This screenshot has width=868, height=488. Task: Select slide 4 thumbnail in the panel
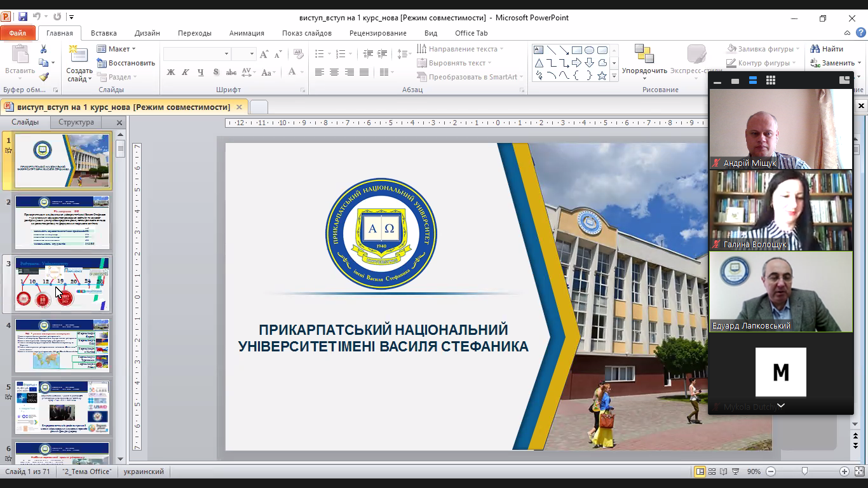62,346
